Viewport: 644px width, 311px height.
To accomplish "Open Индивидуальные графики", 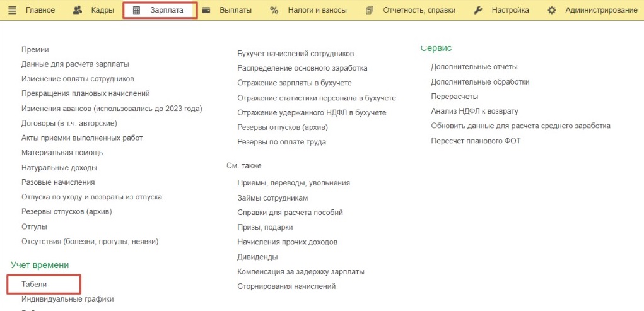I will click(67, 299).
